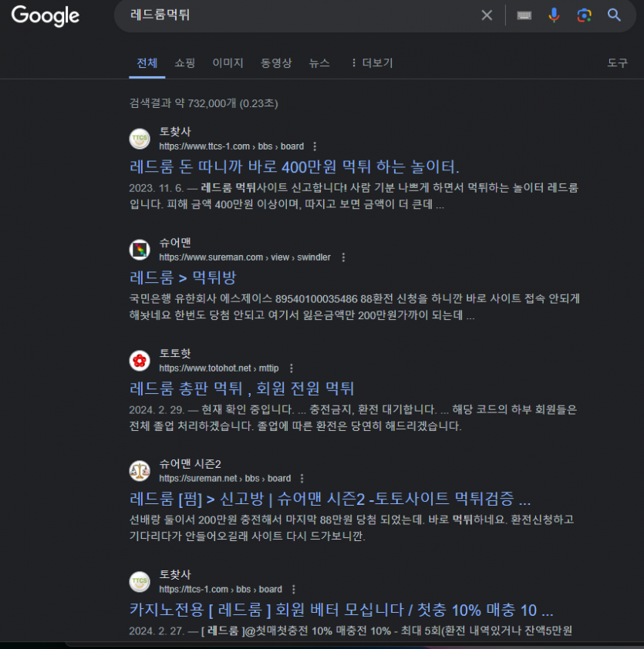This screenshot has width=644, height=649.
Task: Click the red 토토핫 favicon
Action: click(137, 360)
